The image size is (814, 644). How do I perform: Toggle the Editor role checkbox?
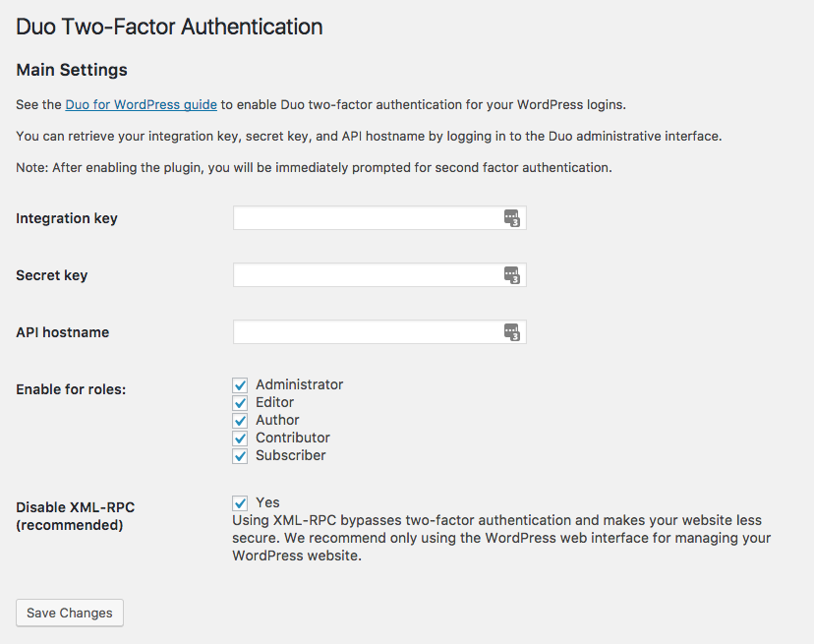240,403
